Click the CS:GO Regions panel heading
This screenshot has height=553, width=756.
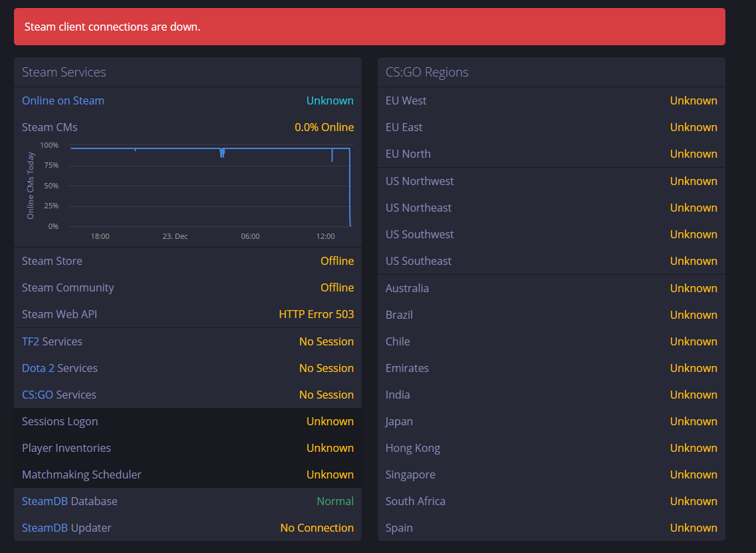pos(427,72)
